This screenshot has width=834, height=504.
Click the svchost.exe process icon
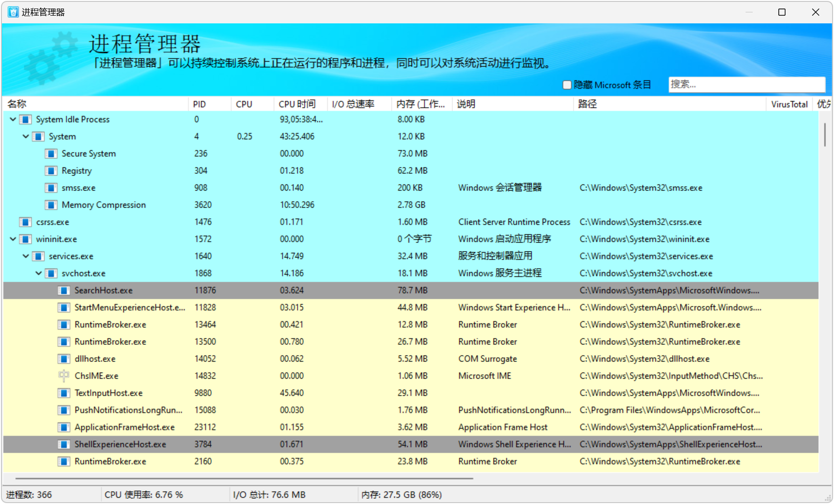(x=51, y=273)
